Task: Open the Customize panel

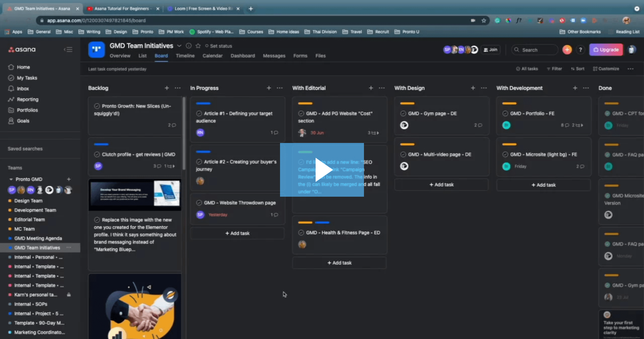Action: click(606, 69)
